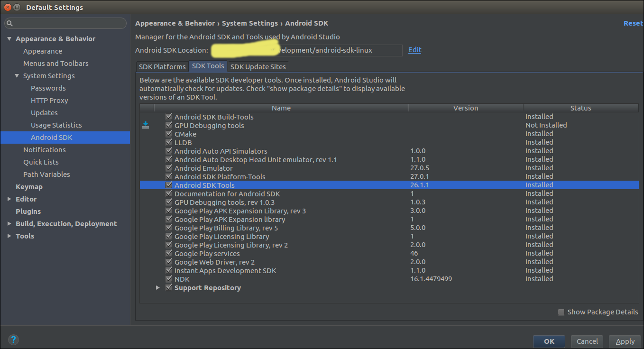Uncheck Android SDK Build-Tools checkbox

168,117
